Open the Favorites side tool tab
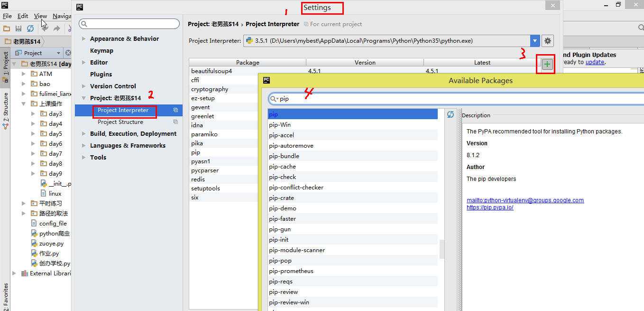Viewport: 644px width, 311px height. pyautogui.click(x=6, y=297)
